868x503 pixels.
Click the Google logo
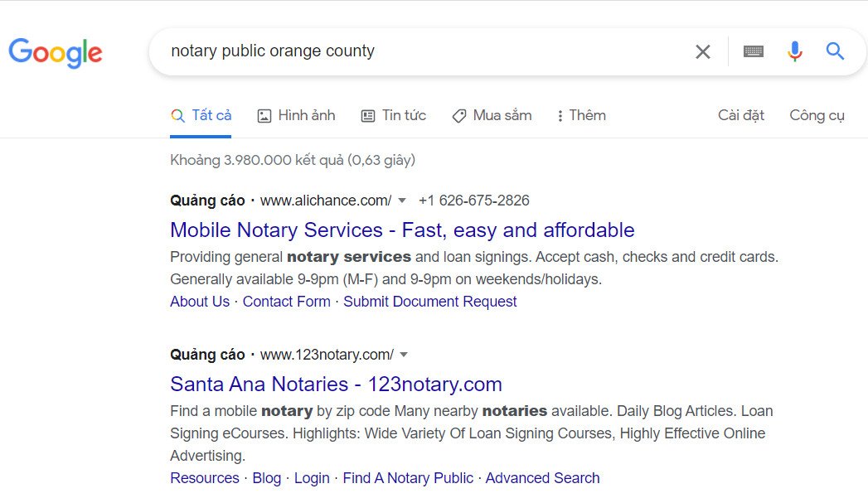coord(56,52)
